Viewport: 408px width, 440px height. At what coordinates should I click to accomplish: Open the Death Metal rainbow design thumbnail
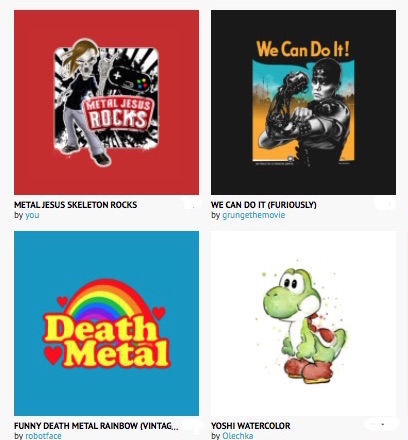pos(106,323)
